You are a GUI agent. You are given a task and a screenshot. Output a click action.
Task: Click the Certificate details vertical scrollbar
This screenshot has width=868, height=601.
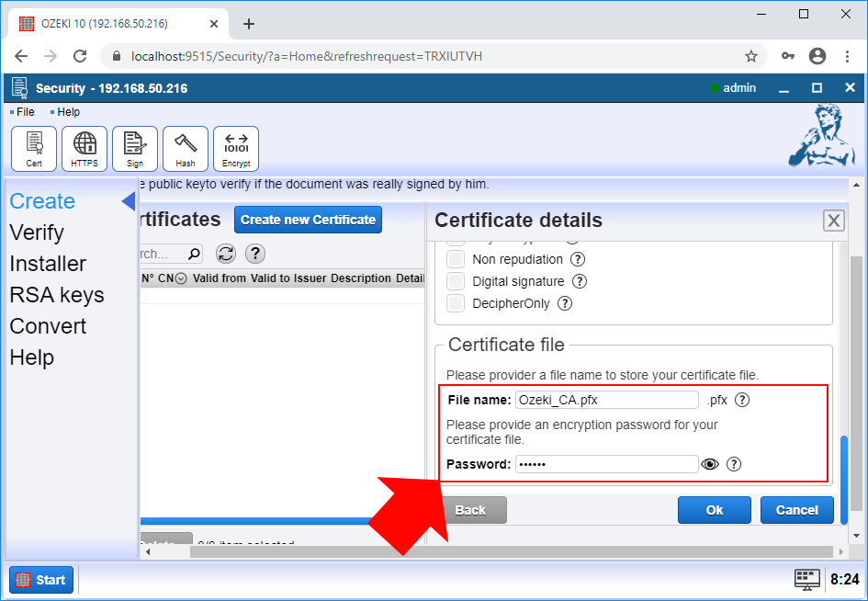coord(843,480)
